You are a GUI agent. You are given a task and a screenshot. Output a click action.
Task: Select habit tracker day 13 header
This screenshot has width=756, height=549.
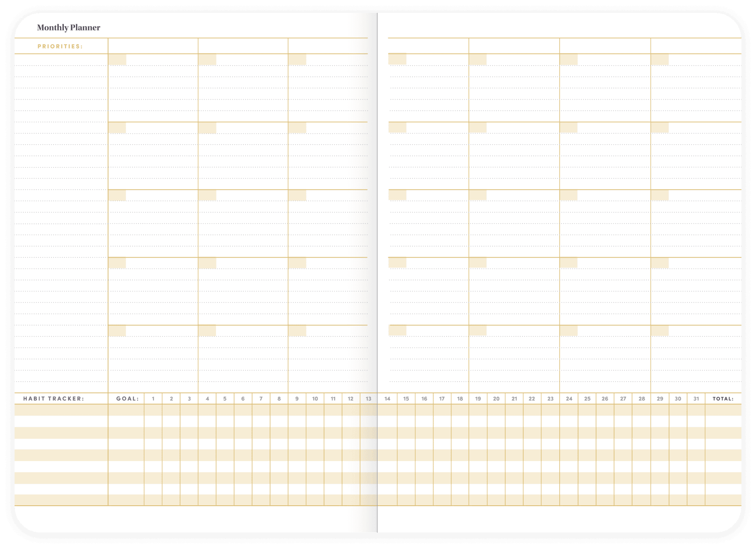coord(369,398)
